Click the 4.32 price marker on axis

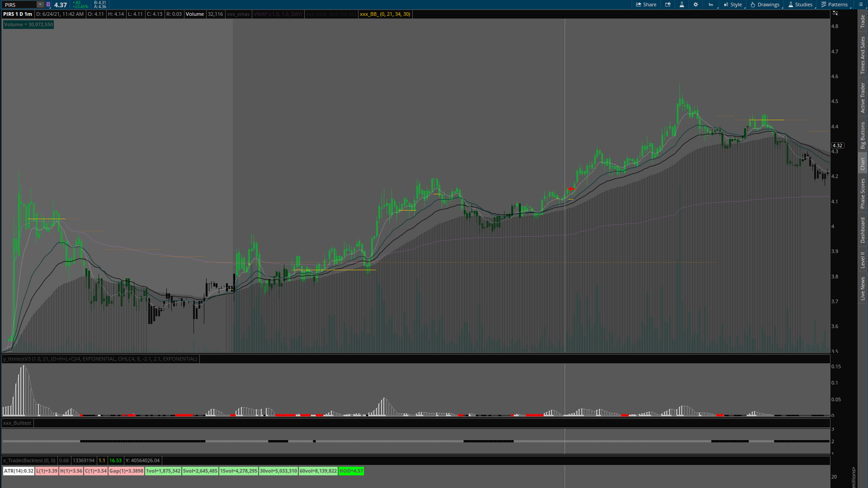[837, 145]
